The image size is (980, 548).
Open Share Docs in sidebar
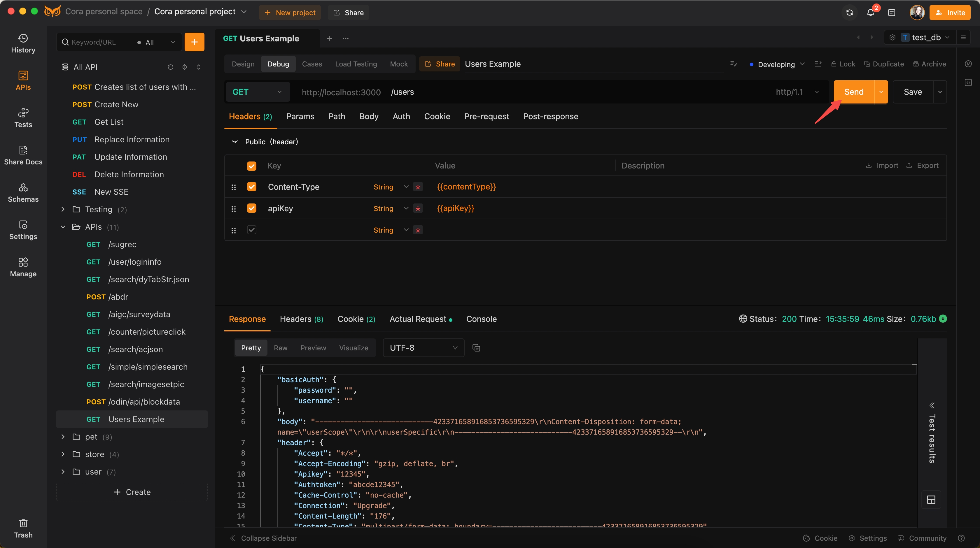pos(23,155)
